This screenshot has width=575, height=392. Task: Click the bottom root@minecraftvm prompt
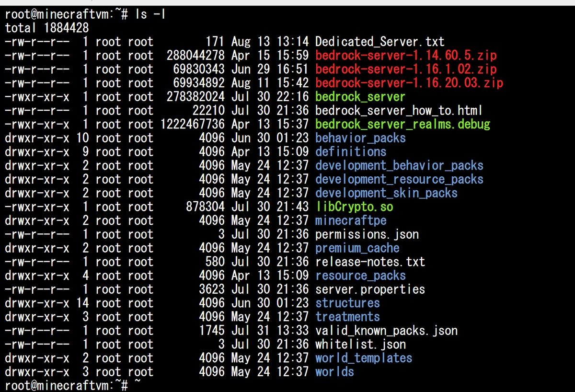pos(66,385)
